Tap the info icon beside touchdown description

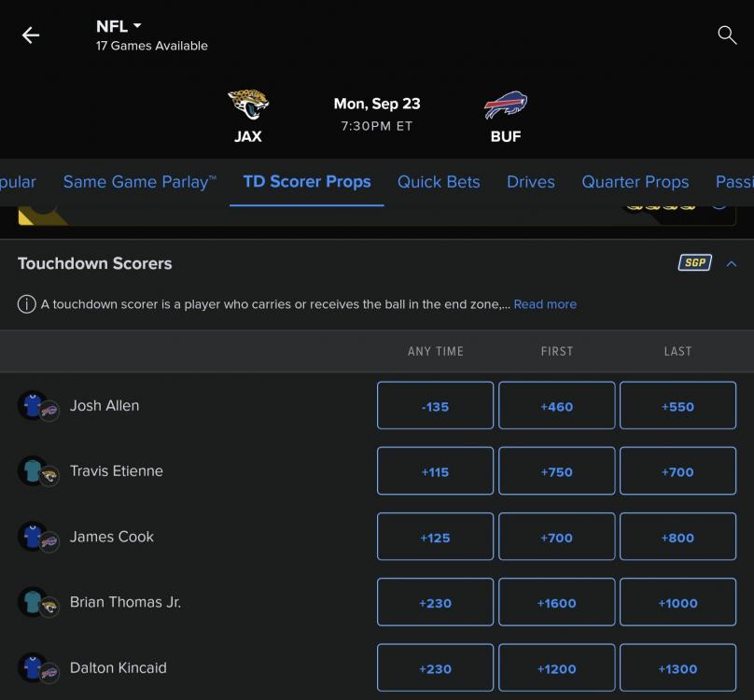[x=26, y=304]
